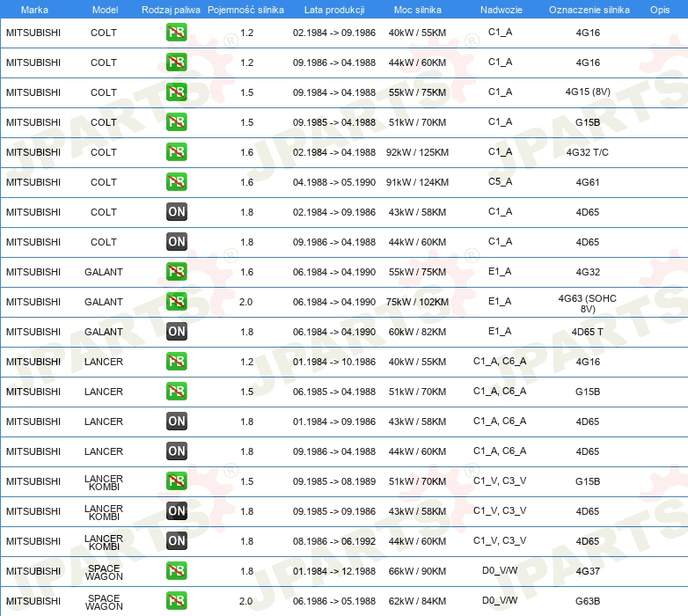Screen dimensions: 688x616
Task: Click the Moc silnika column header
Action: click(x=417, y=10)
